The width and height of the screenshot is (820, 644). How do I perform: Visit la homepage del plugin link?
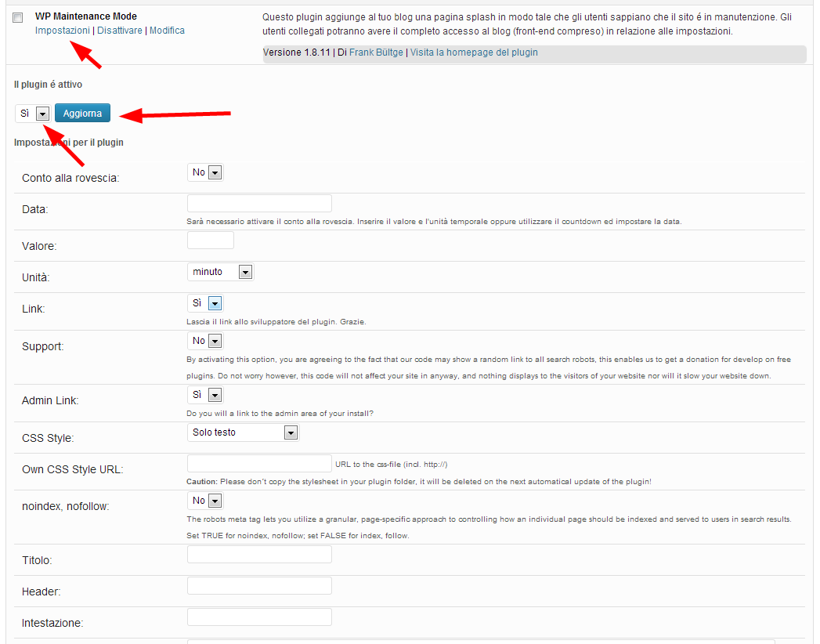tap(474, 52)
